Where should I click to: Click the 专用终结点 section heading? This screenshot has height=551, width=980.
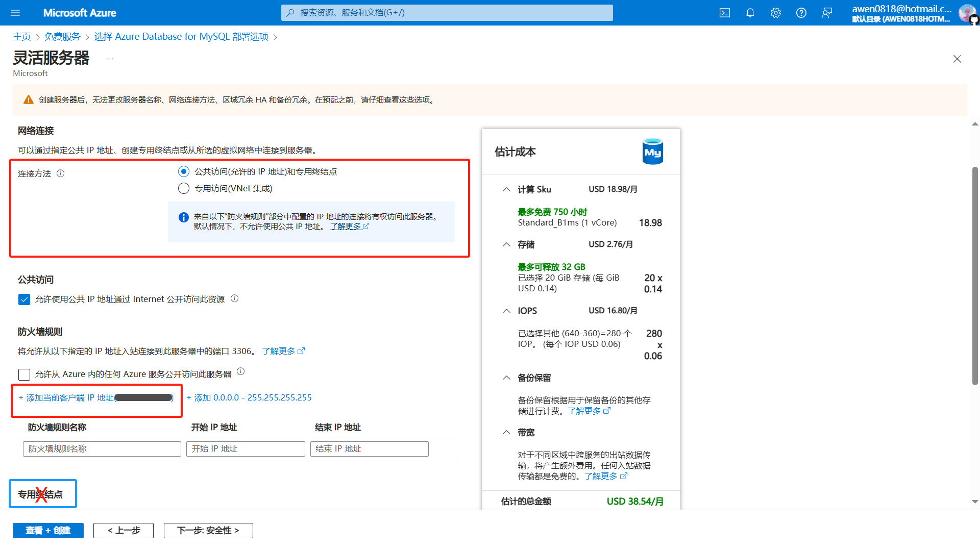[40, 494]
